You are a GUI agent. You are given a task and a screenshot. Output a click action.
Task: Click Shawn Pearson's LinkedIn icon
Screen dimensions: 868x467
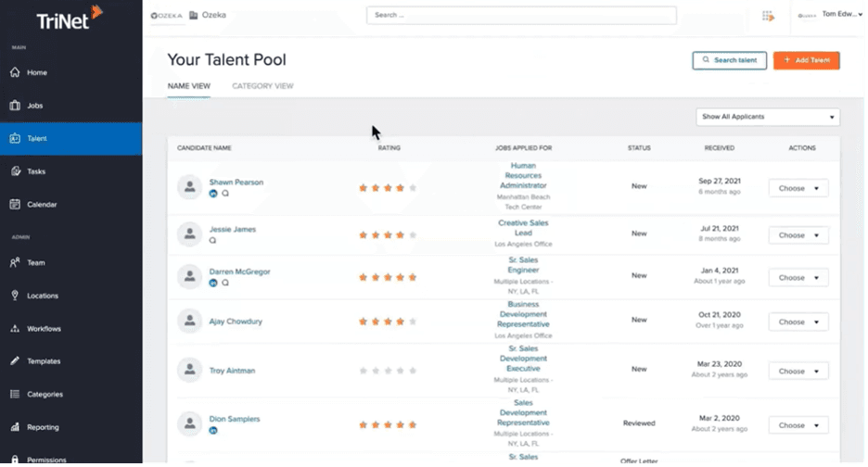point(213,195)
